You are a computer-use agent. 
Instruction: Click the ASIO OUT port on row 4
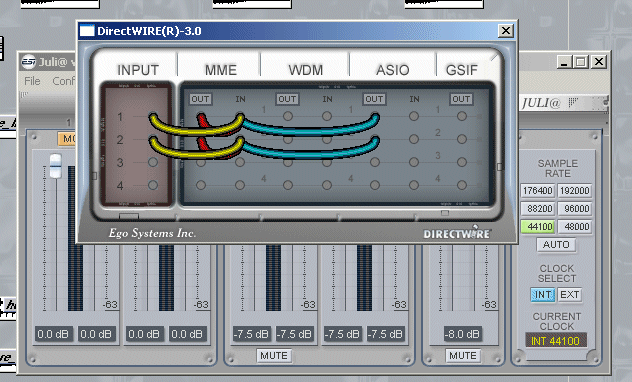(375, 185)
